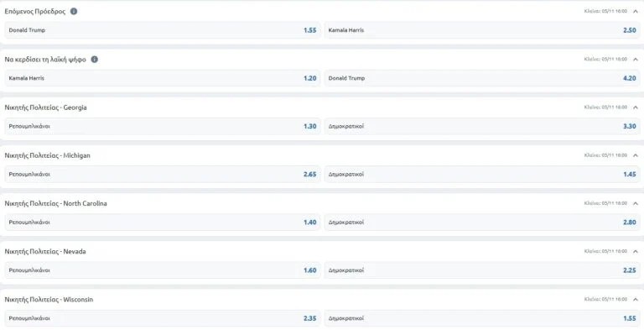The image size is (644, 330).
Task: Collapse the North Carolina state winner market
Action: 636,204
